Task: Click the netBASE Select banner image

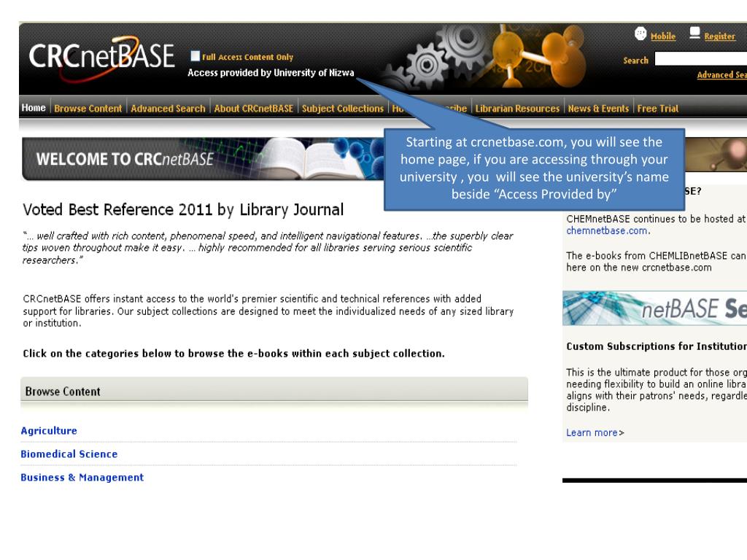Action: pos(654,308)
